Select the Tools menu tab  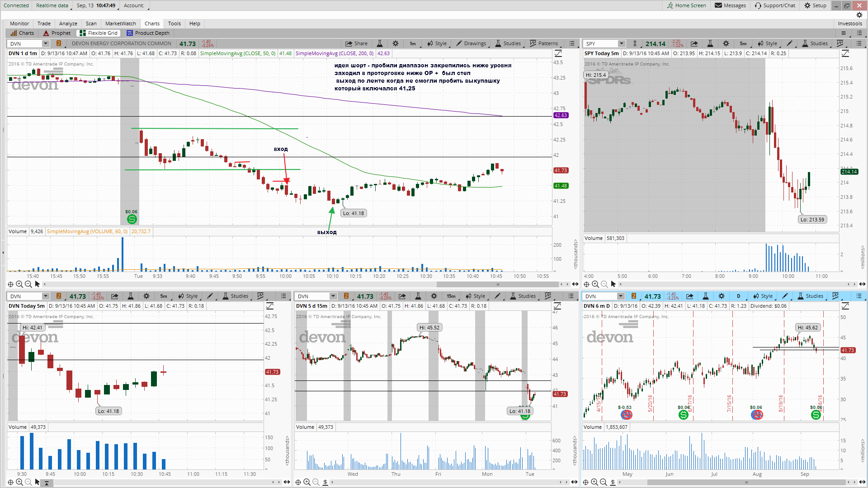175,23
